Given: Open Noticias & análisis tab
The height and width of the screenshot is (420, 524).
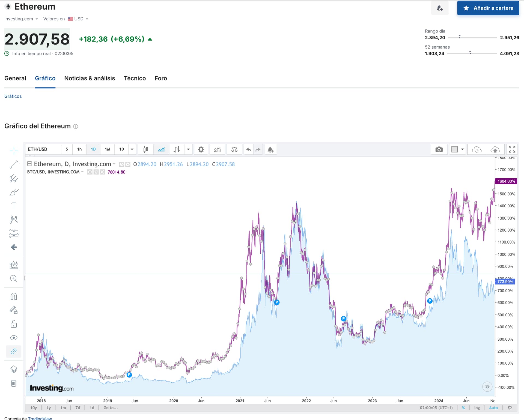Looking at the screenshot, I should point(90,78).
